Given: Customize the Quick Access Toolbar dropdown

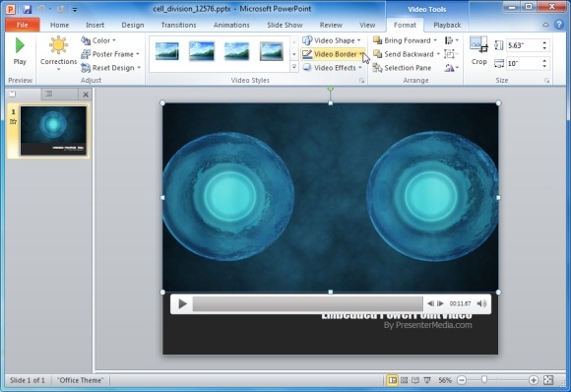Looking at the screenshot, I should [x=74, y=10].
